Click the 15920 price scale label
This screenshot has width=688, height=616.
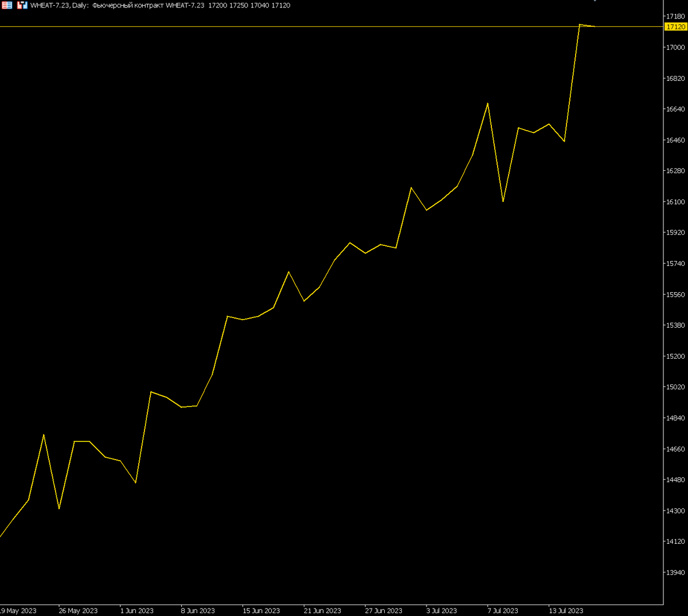click(x=675, y=233)
